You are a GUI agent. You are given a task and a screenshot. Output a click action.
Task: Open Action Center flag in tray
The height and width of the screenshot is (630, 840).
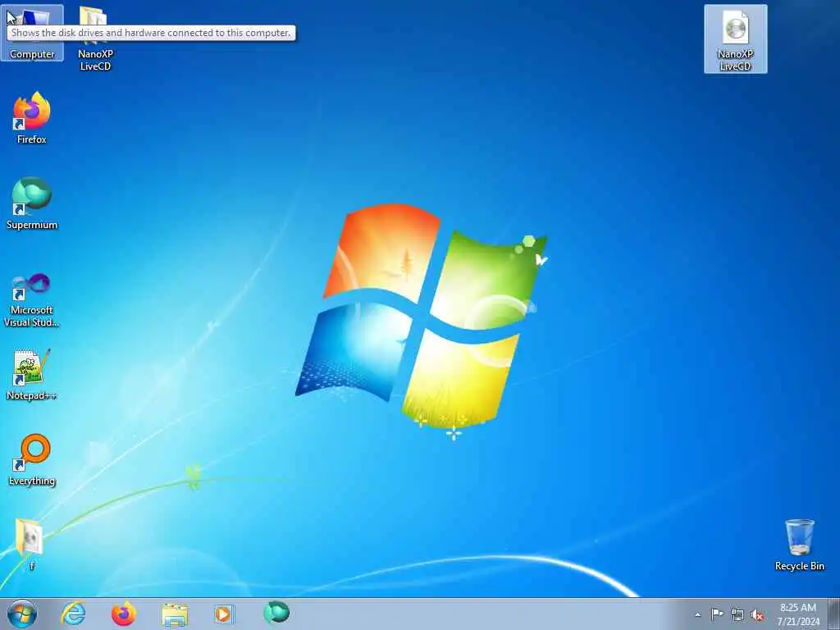[717, 614]
